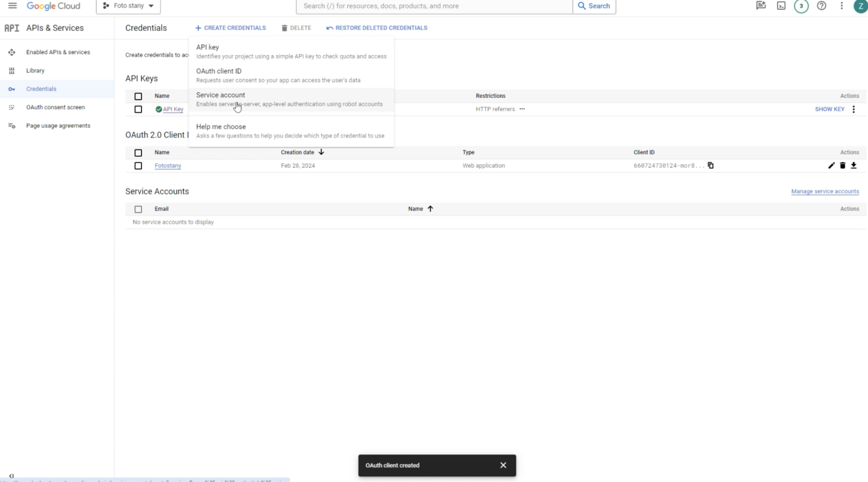Sort by Creation date arrow
This screenshot has height=482, width=868.
[321, 152]
